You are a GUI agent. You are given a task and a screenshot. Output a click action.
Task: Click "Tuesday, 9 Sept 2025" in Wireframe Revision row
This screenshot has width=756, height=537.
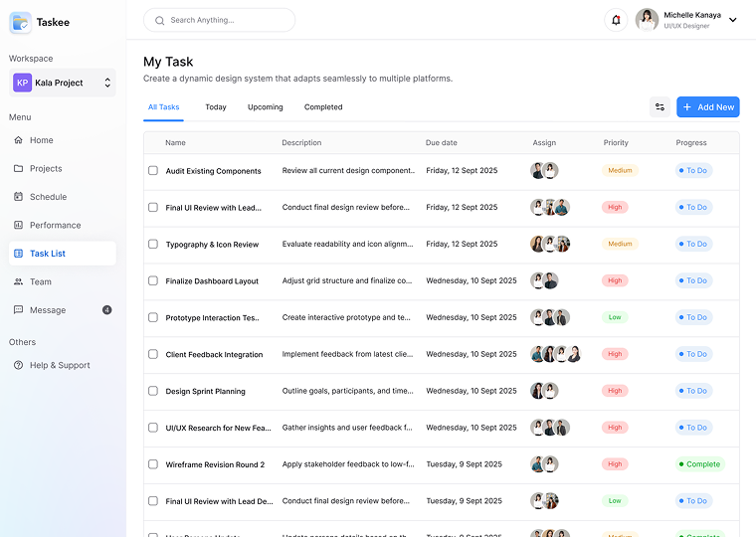pyautogui.click(x=464, y=464)
